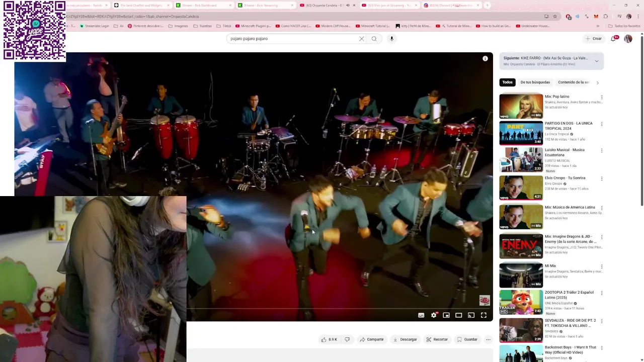Open the Chrome browser menu dots
The image size is (644, 362).
coord(638,16)
